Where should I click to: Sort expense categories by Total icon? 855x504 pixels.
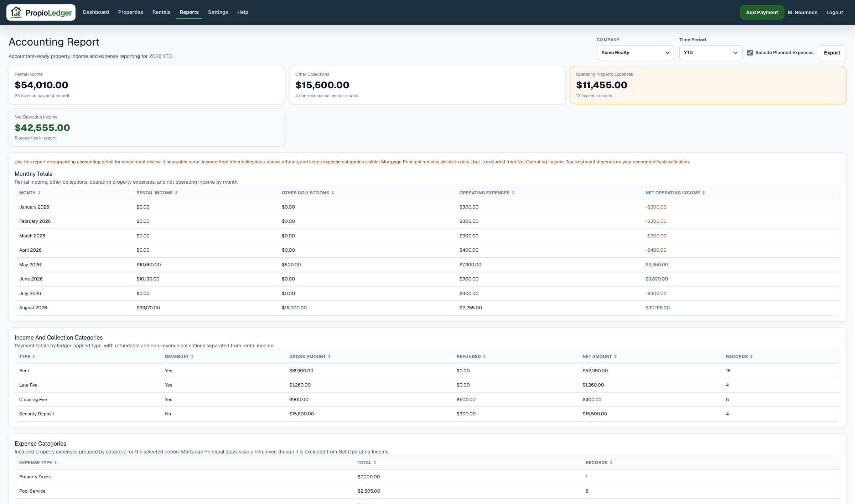click(375, 463)
